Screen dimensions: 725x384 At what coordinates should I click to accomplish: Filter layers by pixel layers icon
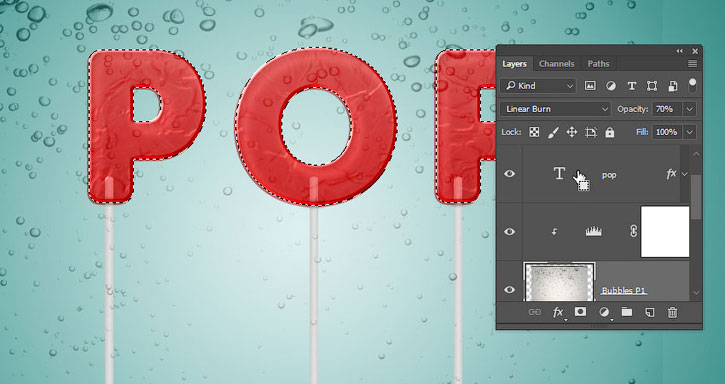(590, 86)
